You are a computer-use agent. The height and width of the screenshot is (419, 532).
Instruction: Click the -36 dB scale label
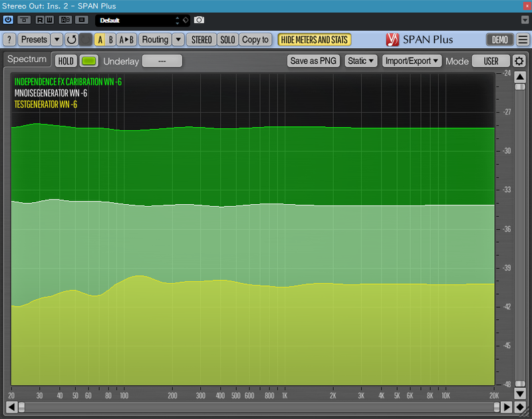coord(507,229)
